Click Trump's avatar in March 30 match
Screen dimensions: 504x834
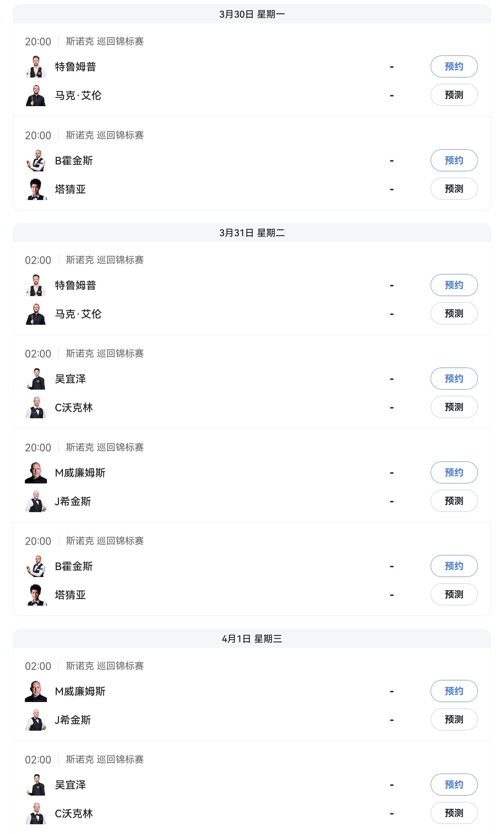point(36,67)
